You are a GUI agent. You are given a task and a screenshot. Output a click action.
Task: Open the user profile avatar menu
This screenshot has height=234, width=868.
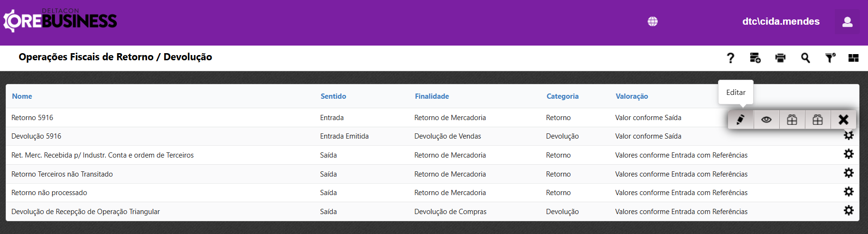(847, 22)
